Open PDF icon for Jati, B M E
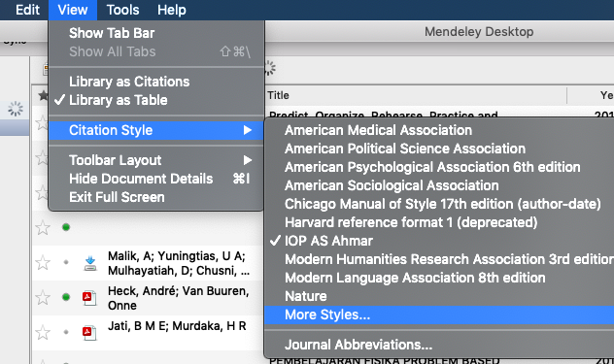614x364 pixels. click(x=89, y=333)
